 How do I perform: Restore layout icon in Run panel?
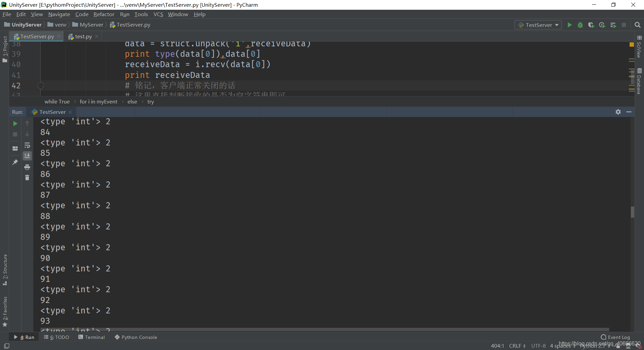click(15, 148)
